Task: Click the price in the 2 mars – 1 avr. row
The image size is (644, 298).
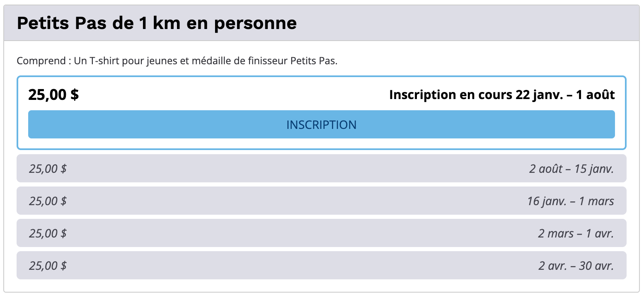Action: 48,233
